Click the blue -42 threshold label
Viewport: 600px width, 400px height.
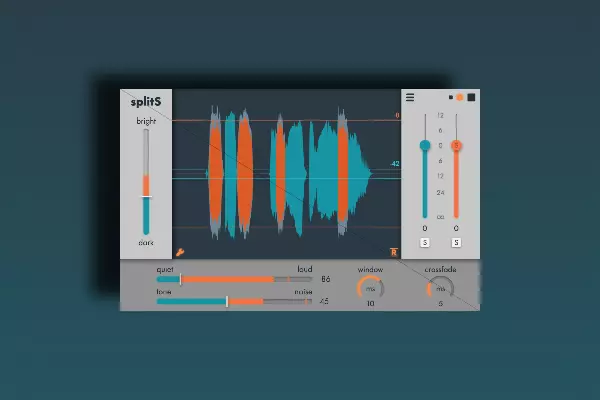[395, 164]
